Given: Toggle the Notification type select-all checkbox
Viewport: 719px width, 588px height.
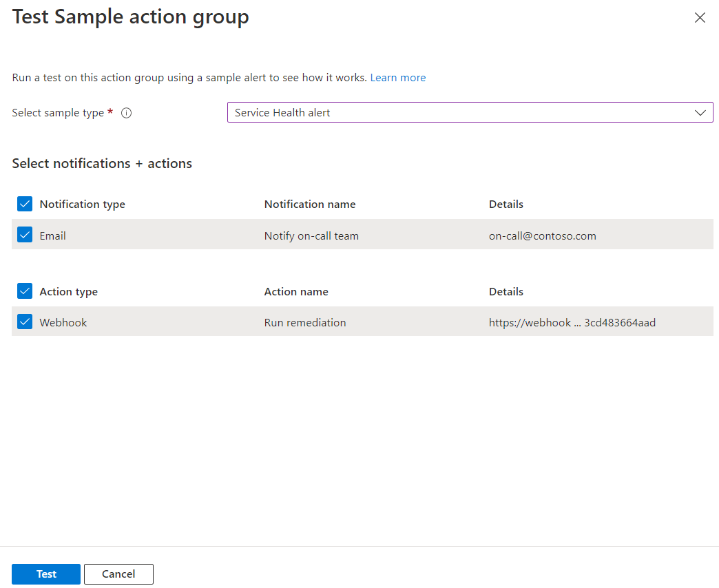Looking at the screenshot, I should tap(25, 204).
